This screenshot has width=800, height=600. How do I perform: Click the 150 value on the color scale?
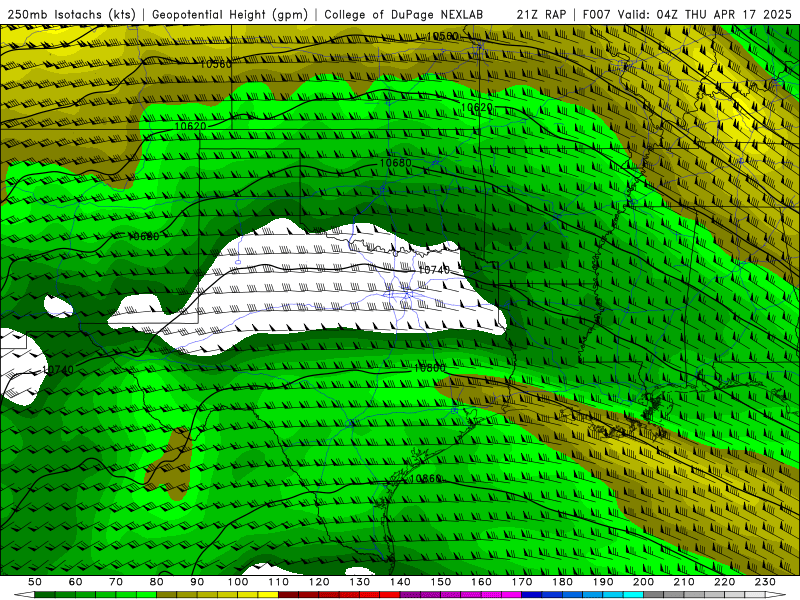(x=441, y=582)
